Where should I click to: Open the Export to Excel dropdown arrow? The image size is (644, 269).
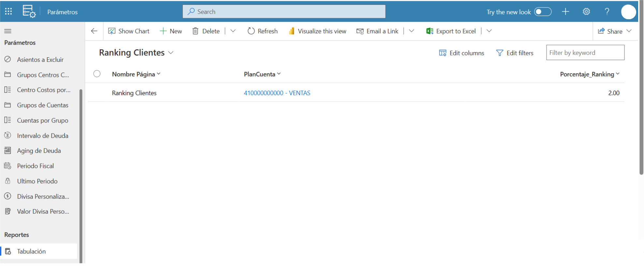coord(489,31)
